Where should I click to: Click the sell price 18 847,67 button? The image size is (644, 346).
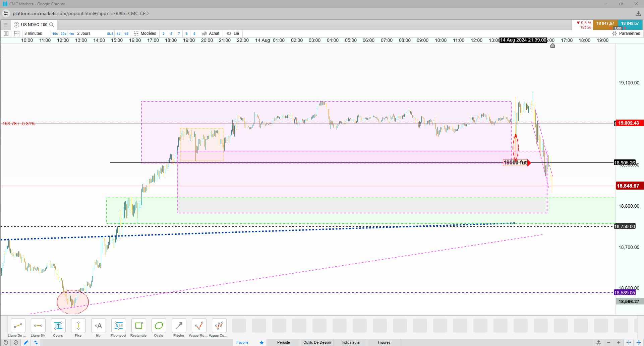click(605, 24)
